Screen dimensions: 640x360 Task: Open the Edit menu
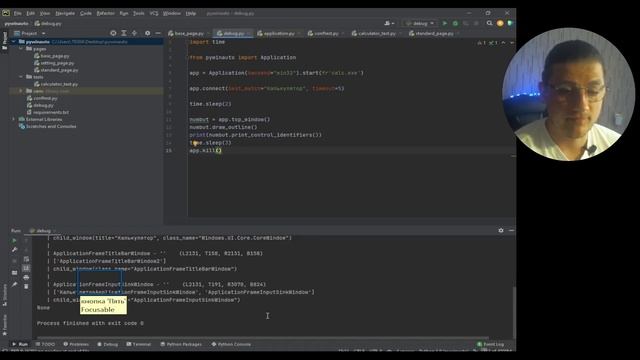(31, 13)
